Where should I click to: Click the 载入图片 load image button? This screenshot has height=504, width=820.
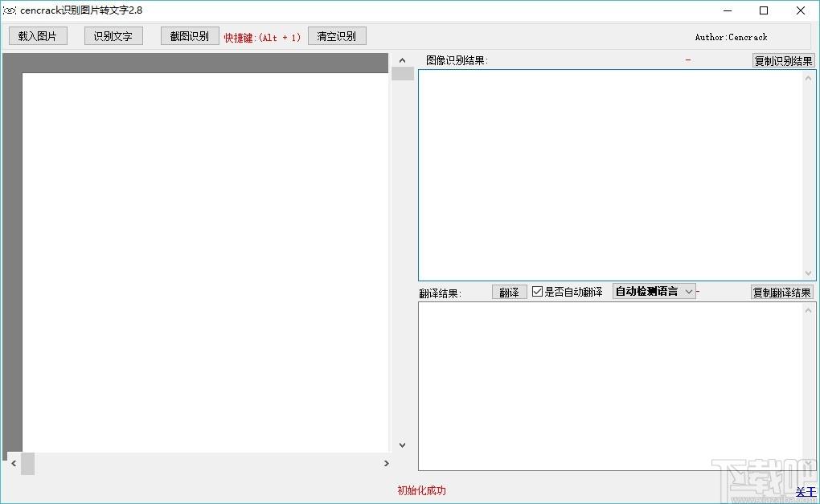tap(38, 36)
